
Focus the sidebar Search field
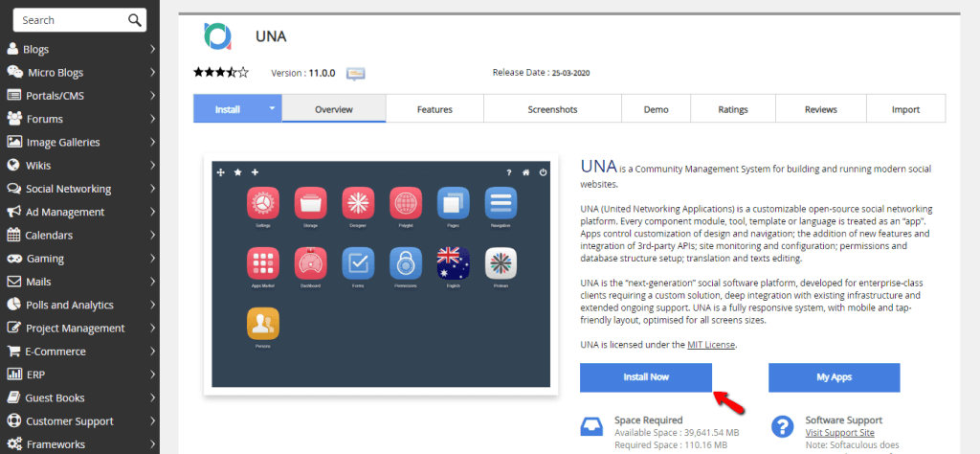[79, 20]
